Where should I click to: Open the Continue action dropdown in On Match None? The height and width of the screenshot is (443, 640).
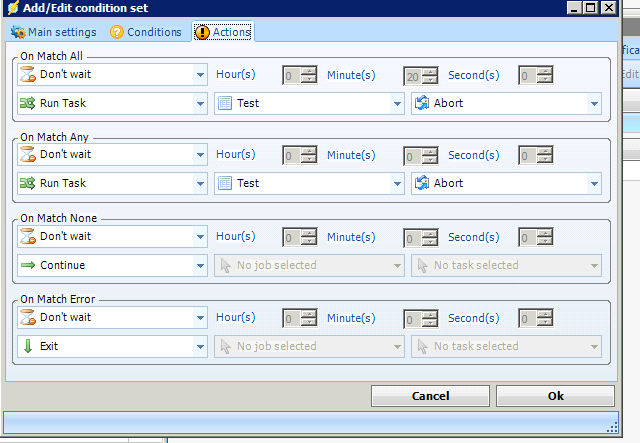[x=200, y=266]
